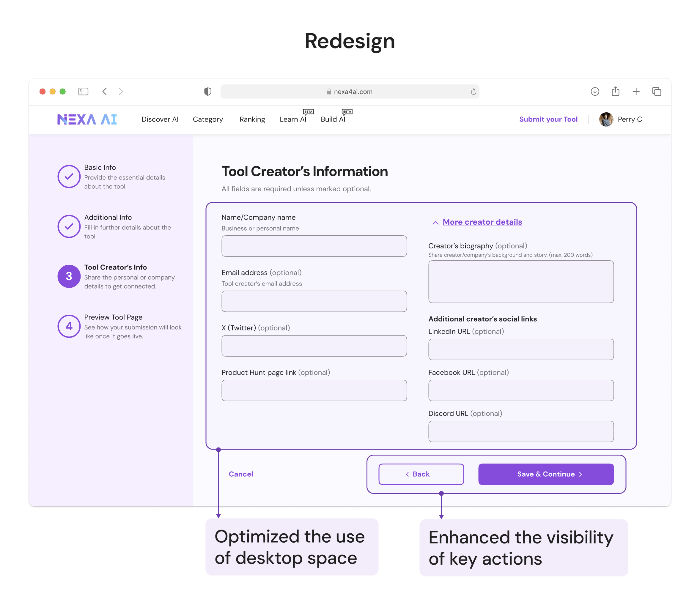The image size is (700, 605).
Task: Open a new tab with the plus icon
Action: pos(636,92)
